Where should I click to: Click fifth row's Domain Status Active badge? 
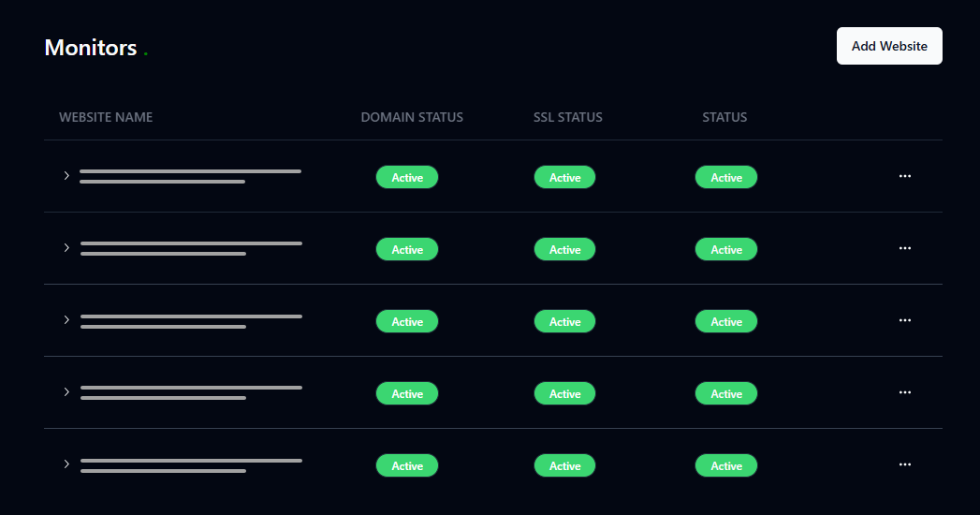[407, 465]
